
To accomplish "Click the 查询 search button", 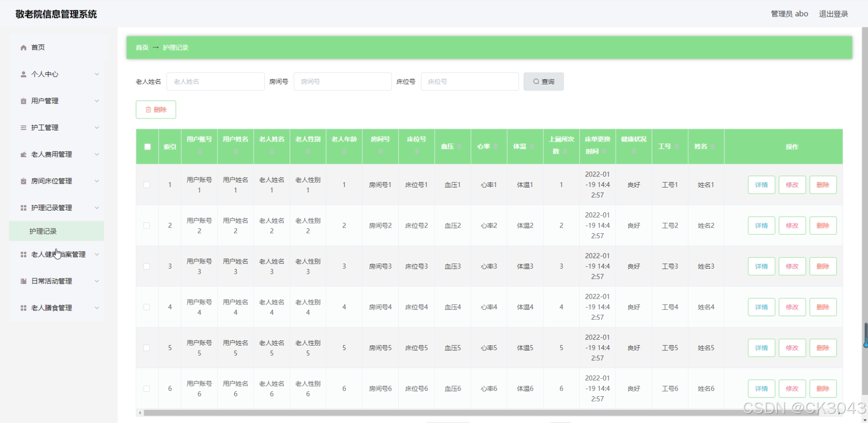I will [x=543, y=82].
